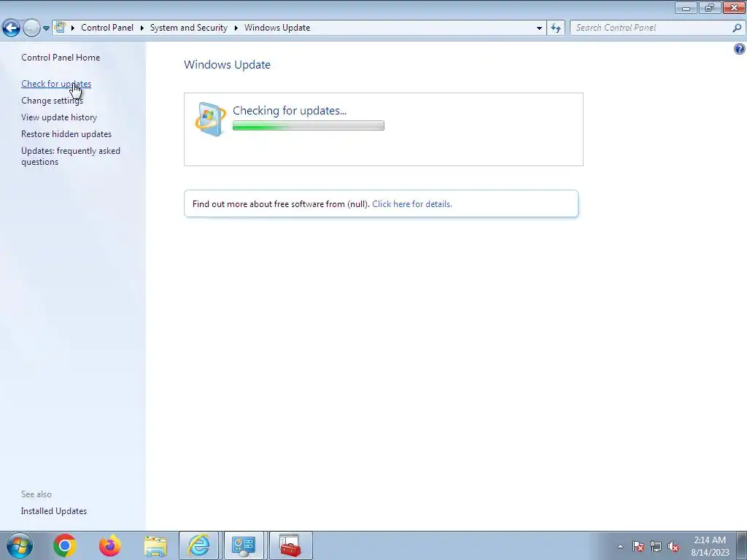747x560 pixels.
Task: Open network status tray icon
Action: (x=656, y=546)
